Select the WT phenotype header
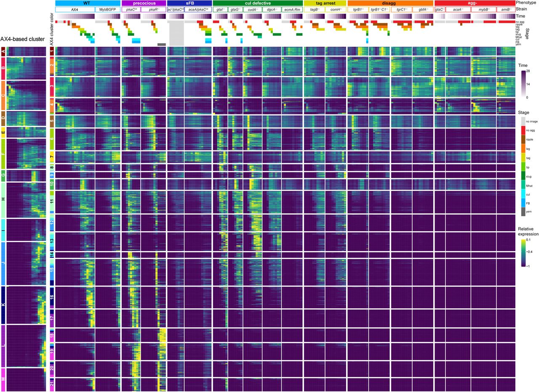Screen dimensions: 539x392 [87, 3]
